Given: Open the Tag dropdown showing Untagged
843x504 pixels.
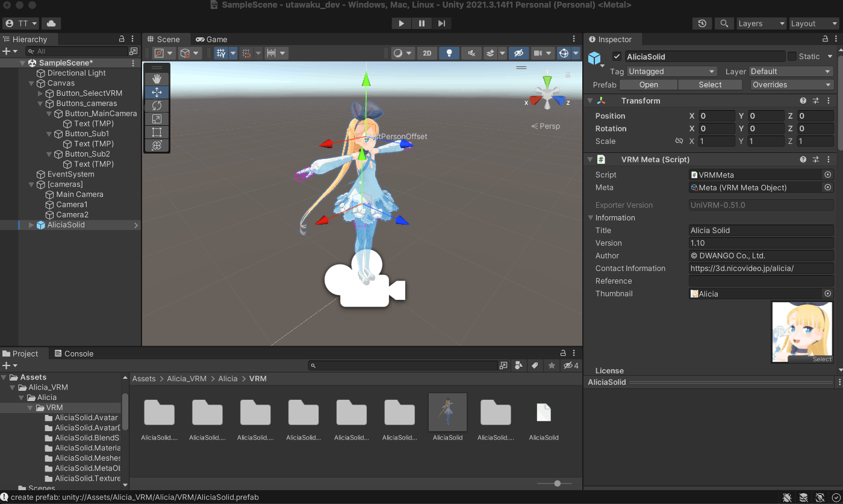Looking at the screenshot, I should pos(671,70).
